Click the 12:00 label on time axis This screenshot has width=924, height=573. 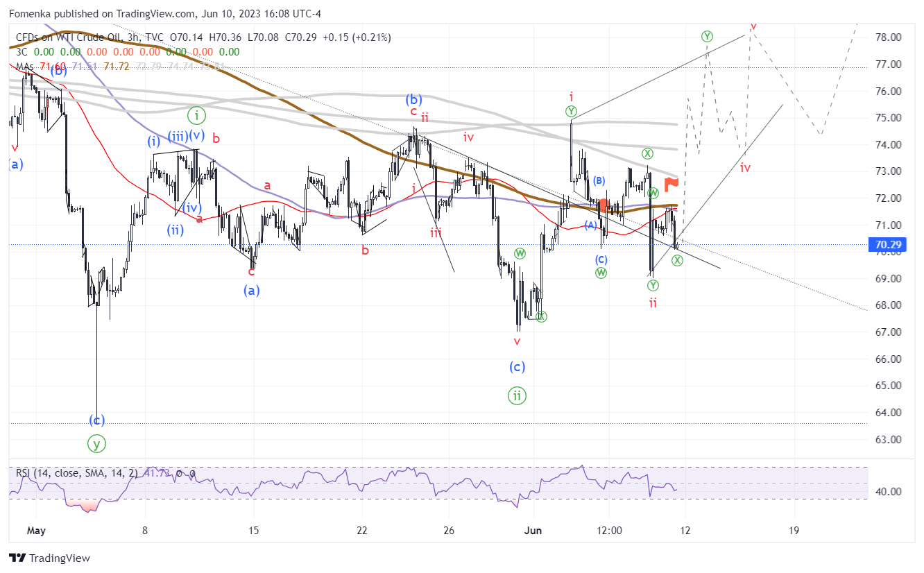point(608,531)
